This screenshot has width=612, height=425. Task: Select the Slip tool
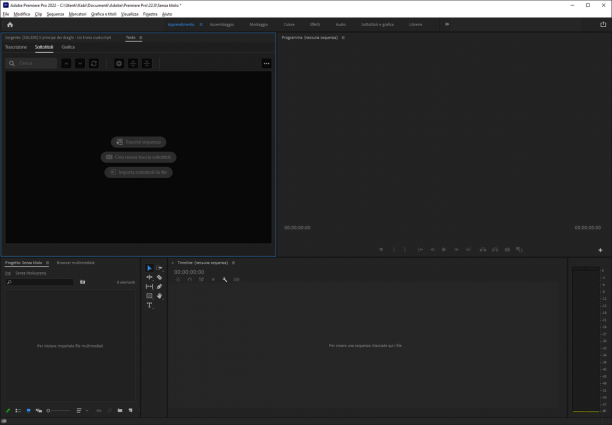[x=149, y=286]
